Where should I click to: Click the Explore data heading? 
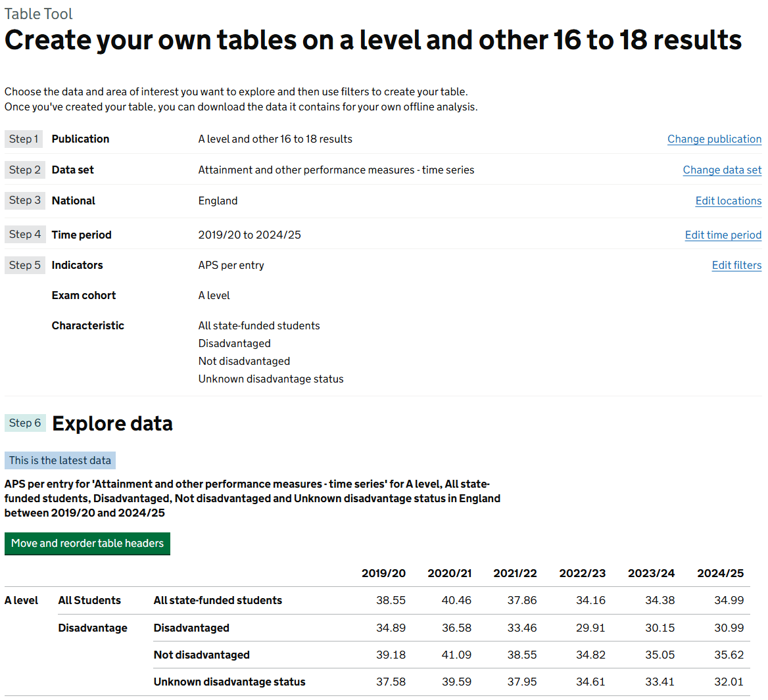tap(112, 424)
